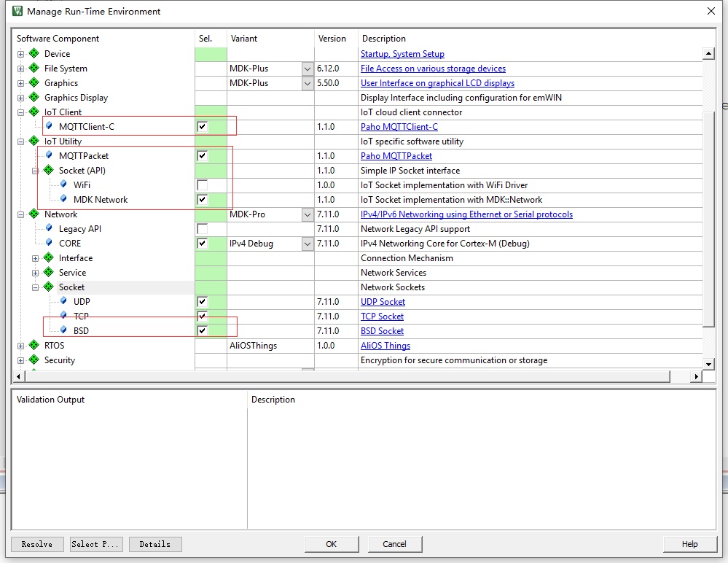728x563 pixels.
Task: Uncheck the CORE component checkbox
Action: (202, 244)
